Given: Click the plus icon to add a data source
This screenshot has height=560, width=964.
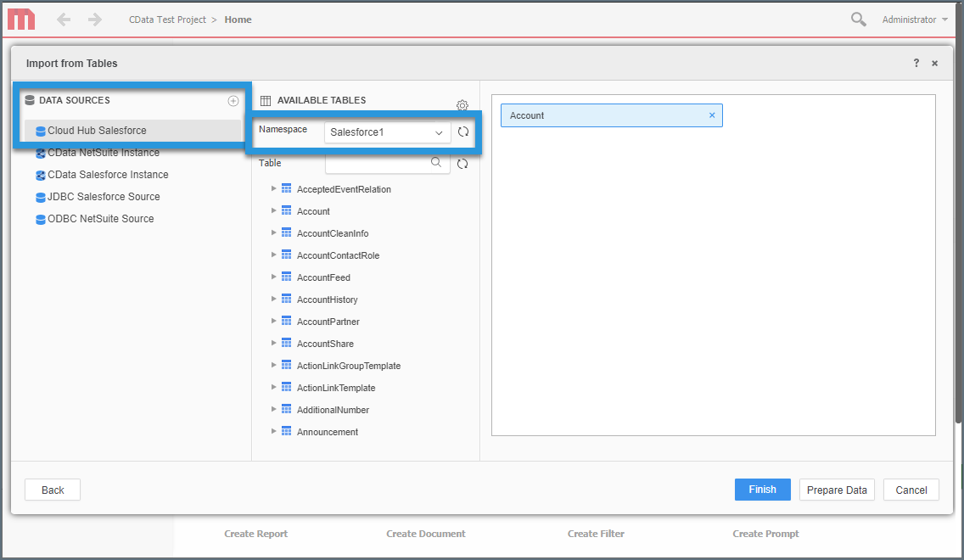Looking at the screenshot, I should pyautogui.click(x=233, y=100).
